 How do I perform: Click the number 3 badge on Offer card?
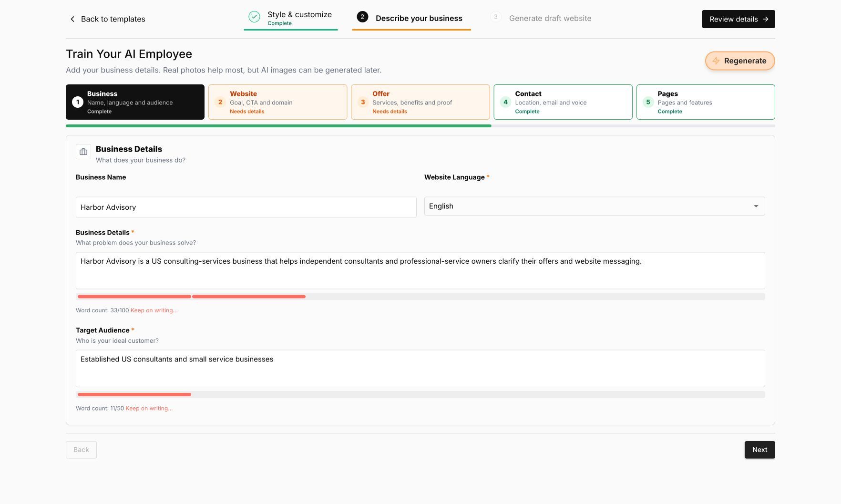(x=363, y=102)
